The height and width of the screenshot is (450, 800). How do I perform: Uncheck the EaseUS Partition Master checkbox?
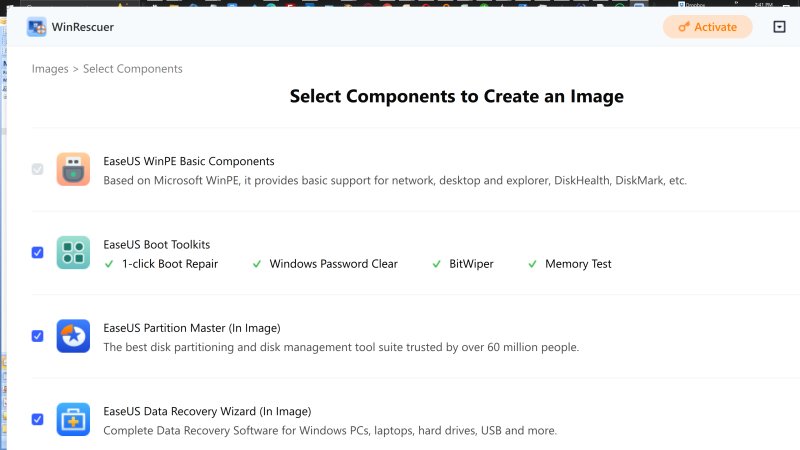38,336
